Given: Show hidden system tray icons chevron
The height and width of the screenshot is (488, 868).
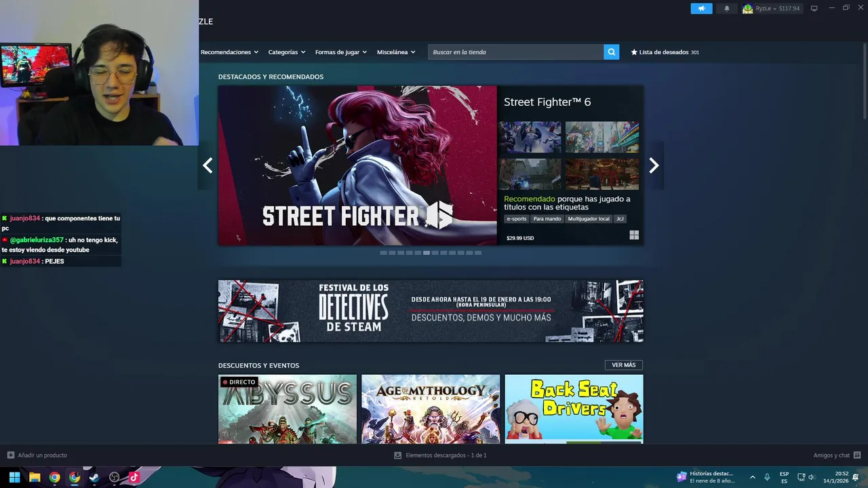Looking at the screenshot, I should tap(752, 477).
